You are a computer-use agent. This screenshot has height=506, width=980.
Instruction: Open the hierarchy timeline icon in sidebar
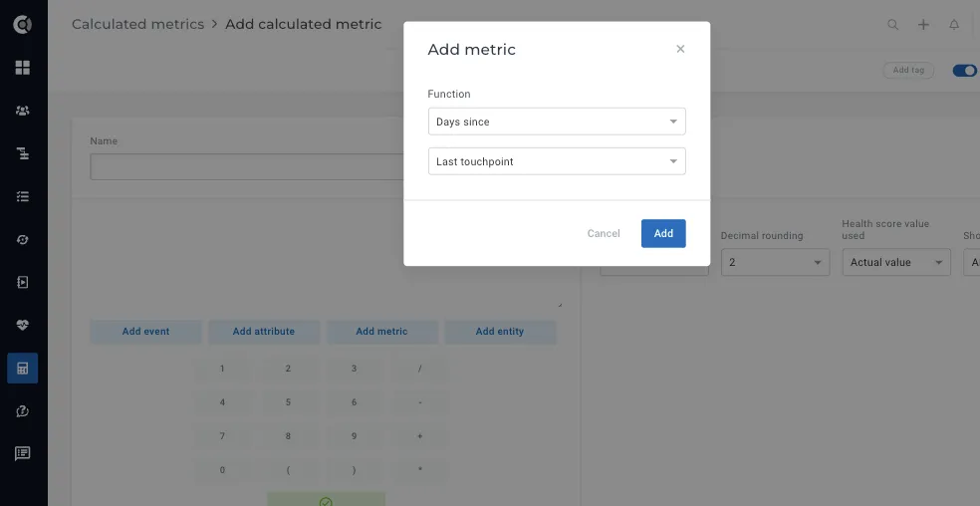coord(23,153)
